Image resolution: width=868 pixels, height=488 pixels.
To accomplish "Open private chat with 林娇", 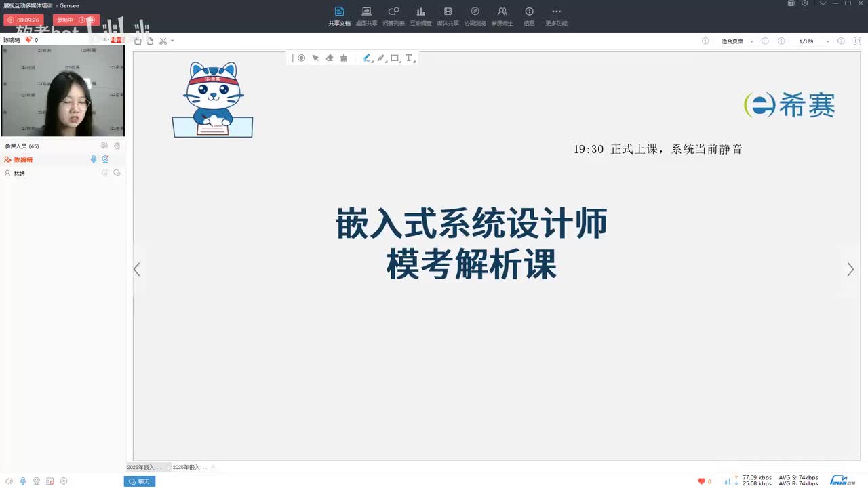I will pyautogui.click(x=117, y=173).
